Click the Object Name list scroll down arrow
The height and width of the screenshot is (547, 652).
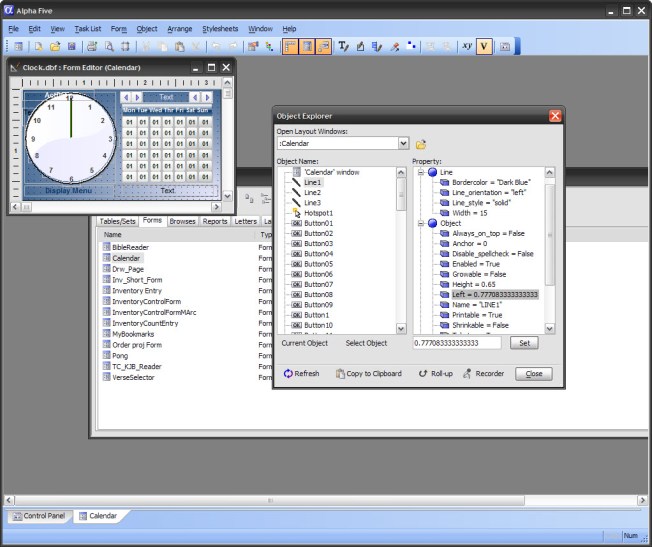401,329
